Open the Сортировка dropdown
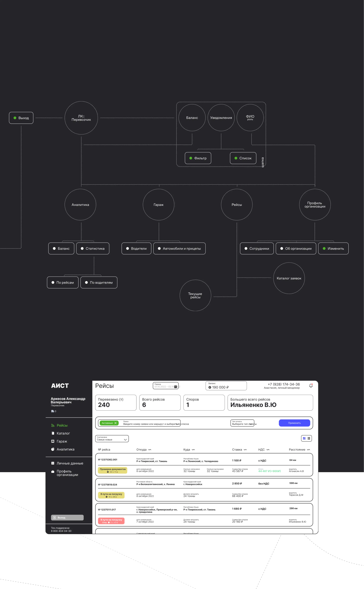 112,438
